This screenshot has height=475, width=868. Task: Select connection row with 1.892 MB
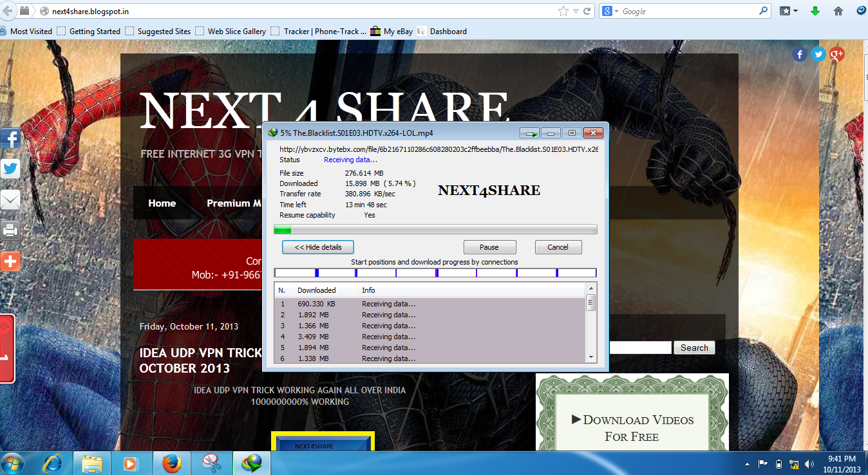click(430, 315)
